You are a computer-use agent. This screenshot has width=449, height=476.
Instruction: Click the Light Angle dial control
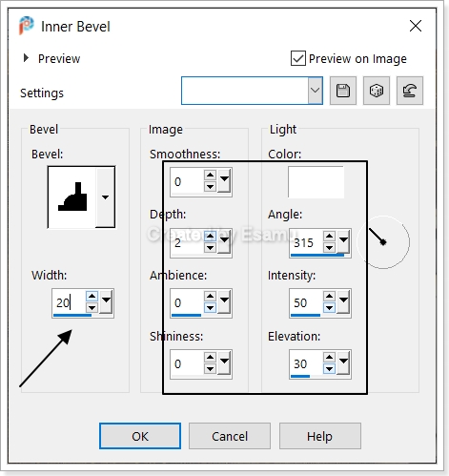pyautogui.click(x=383, y=242)
